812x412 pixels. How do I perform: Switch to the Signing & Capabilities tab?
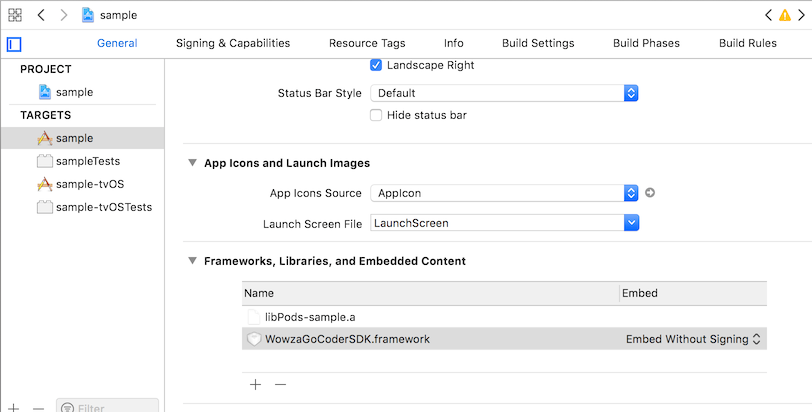click(232, 43)
